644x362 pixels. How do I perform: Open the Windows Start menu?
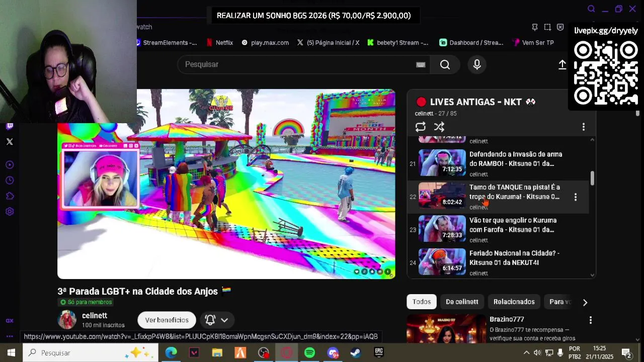[x=11, y=353]
